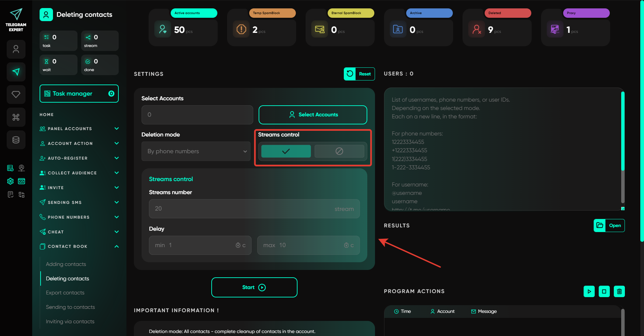Click the paper plane icon in left sidebar

point(16,72)
